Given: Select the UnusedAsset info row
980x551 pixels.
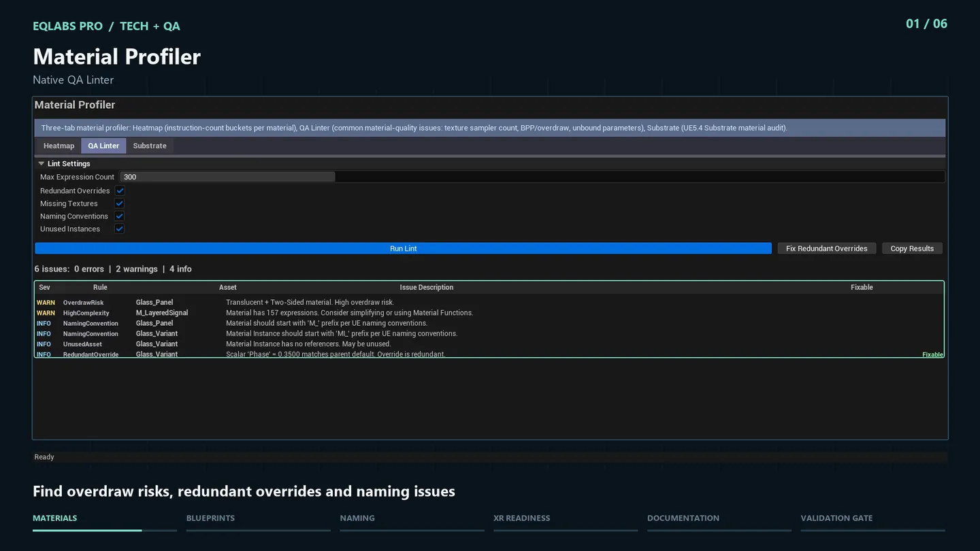Looking at the screenshot, I should click(489, 344).
